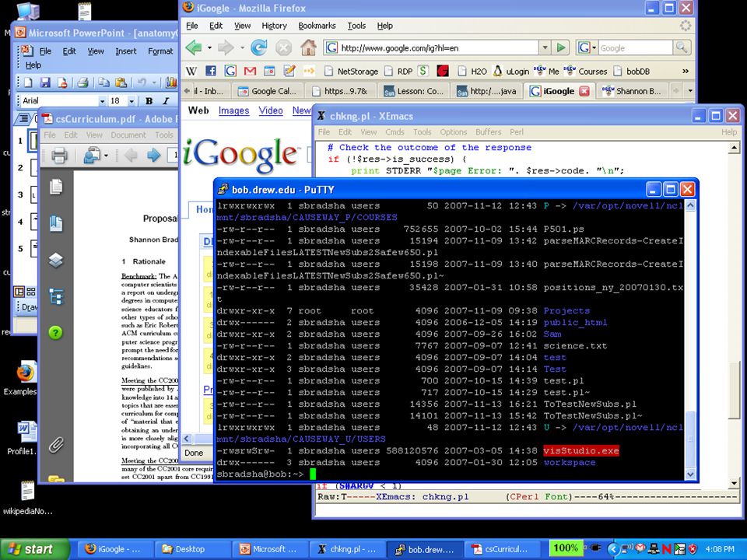Open the Firefox address bar dropdown

point(545,47)
